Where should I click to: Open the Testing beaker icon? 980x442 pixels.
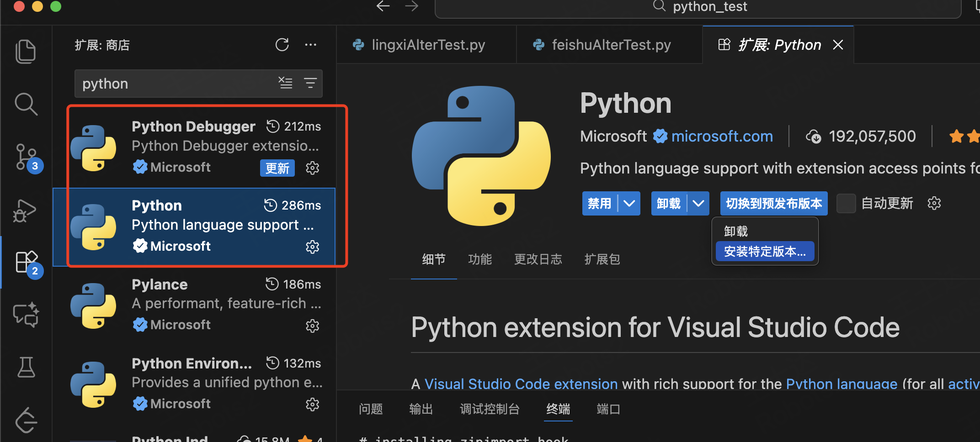click(x=26, y=368)
